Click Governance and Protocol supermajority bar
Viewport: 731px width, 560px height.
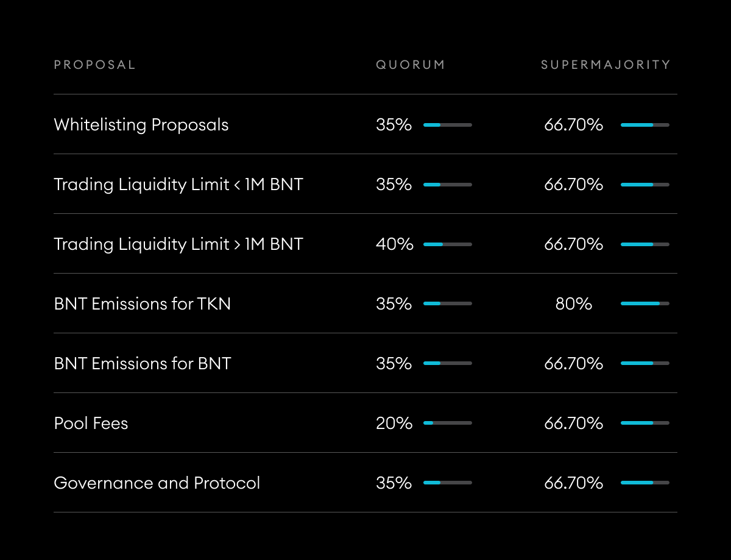tap(644, 483)
